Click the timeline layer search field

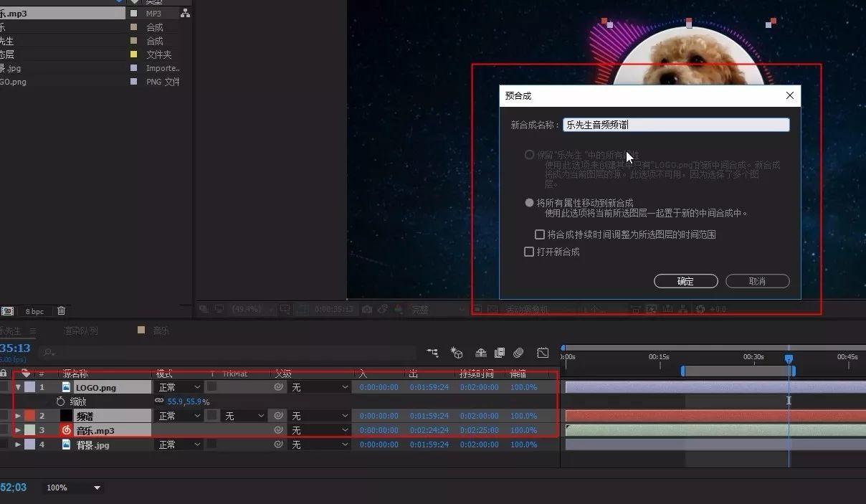tap(228, 353)
